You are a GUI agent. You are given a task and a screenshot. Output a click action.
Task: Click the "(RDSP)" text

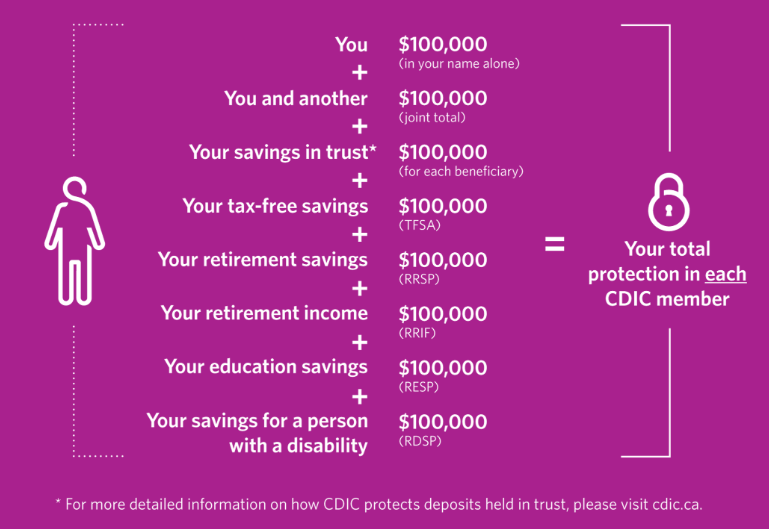tap(420, 440)
